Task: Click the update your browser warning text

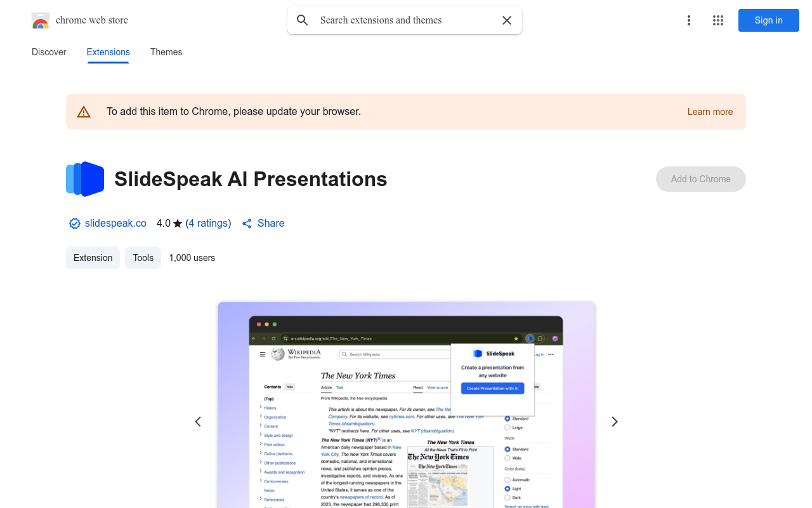Action: point(233,112)
